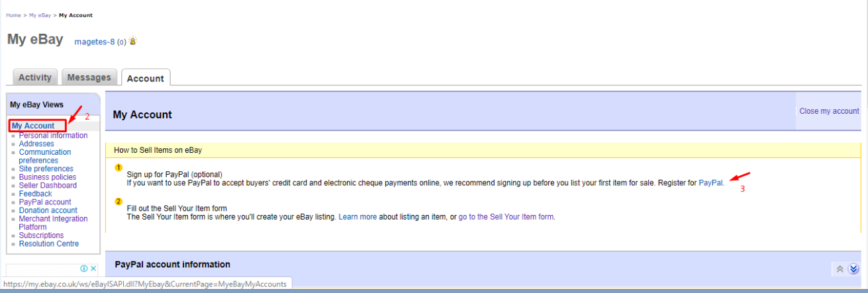The width and height of the screenshot is (868, 293).
Task: Click the new member icon beside username
Action: [132, 41]
